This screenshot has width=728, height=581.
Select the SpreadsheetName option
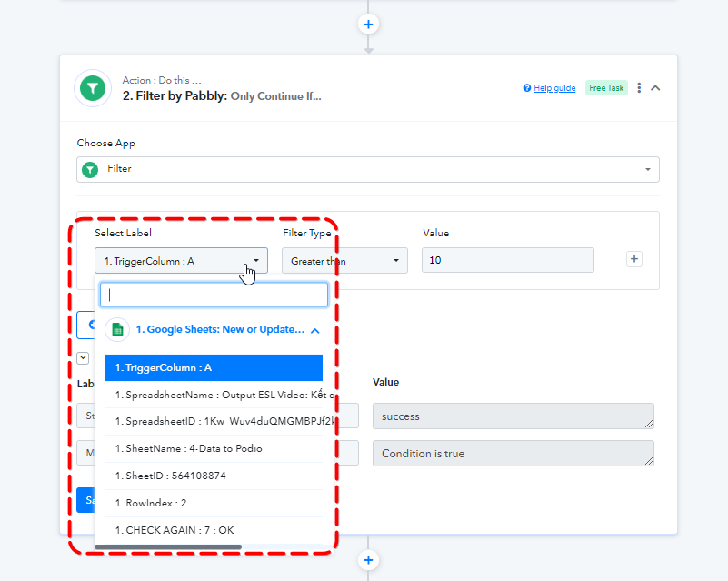pos(214,395)
